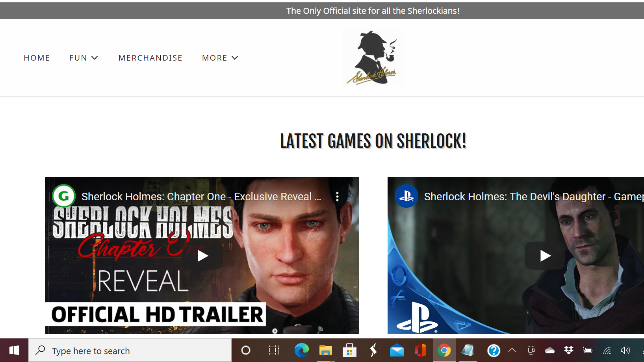Click the Type here to search box
The image size is (644, 362).
pyautogui.click(x=130, y=351)
